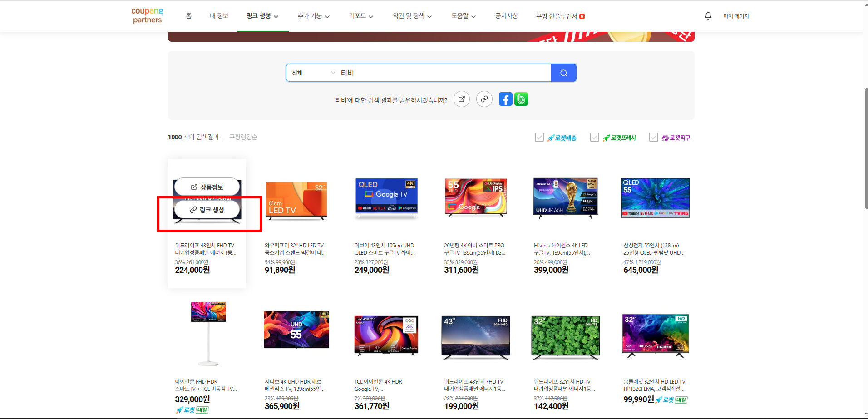Open 위드라이프 32인치 HD TV thumbnail
This screenshot has width=868, height=419.
click(x=566, y=337)
